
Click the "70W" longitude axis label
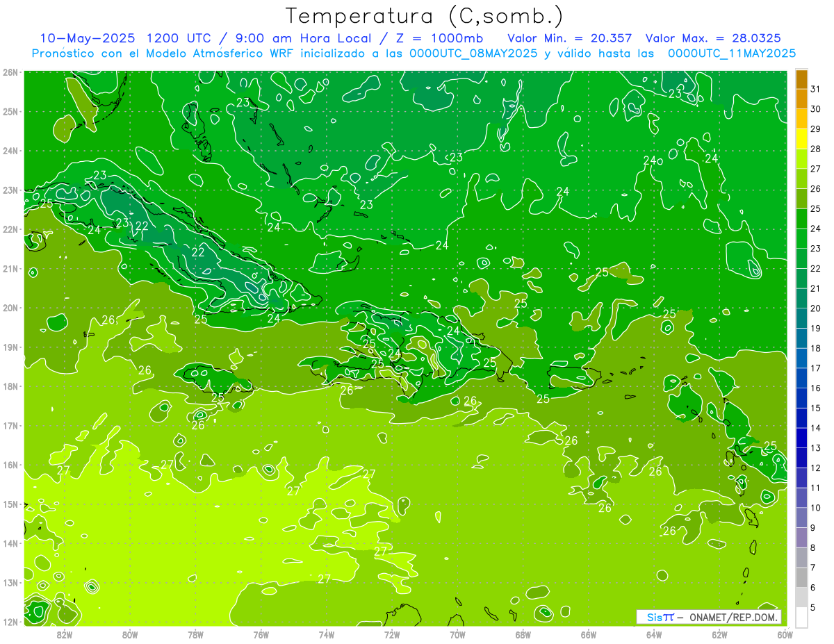457,634
